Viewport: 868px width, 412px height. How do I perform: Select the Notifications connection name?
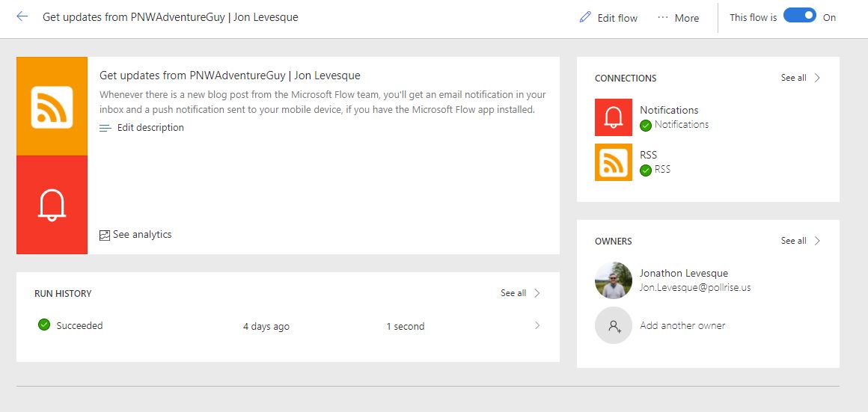(x=669, y=110)
